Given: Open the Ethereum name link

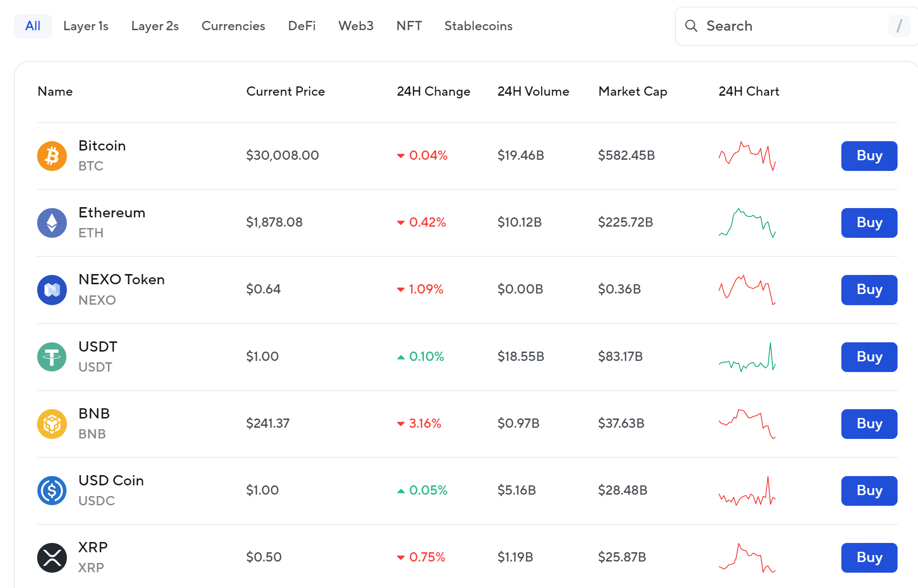Looking at the screenshot, I should point(112,213).
